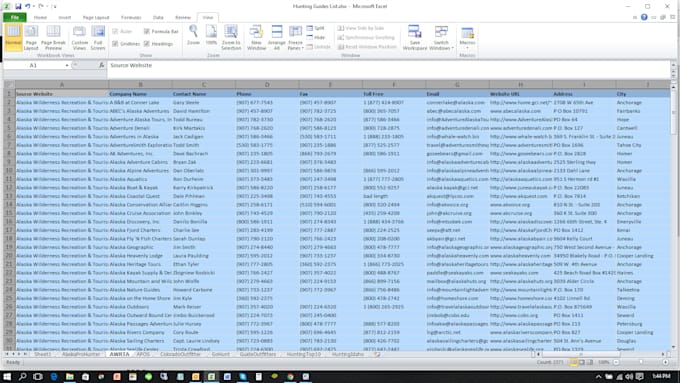Split the worksheet window

316,28
